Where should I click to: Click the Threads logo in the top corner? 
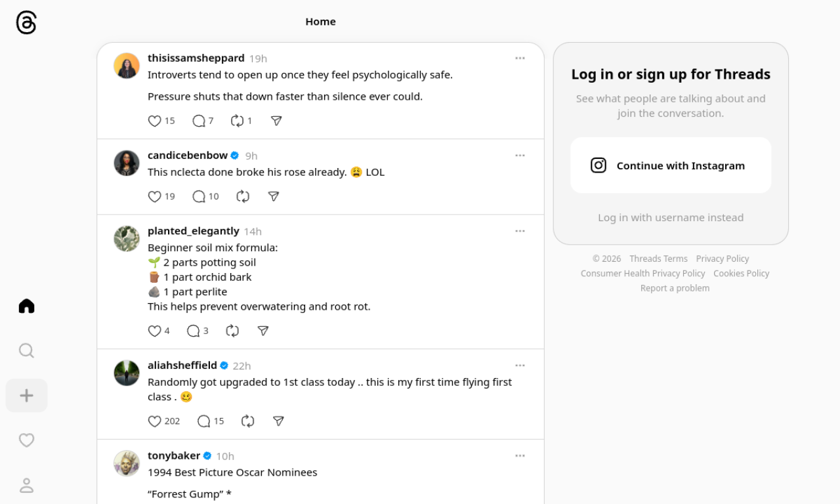[x=25, y=22]
